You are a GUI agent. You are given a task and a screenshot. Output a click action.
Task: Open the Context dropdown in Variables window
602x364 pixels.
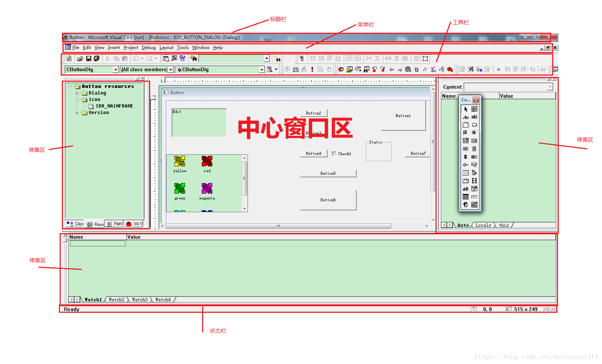pyautogui.click(x=550, y=87)
